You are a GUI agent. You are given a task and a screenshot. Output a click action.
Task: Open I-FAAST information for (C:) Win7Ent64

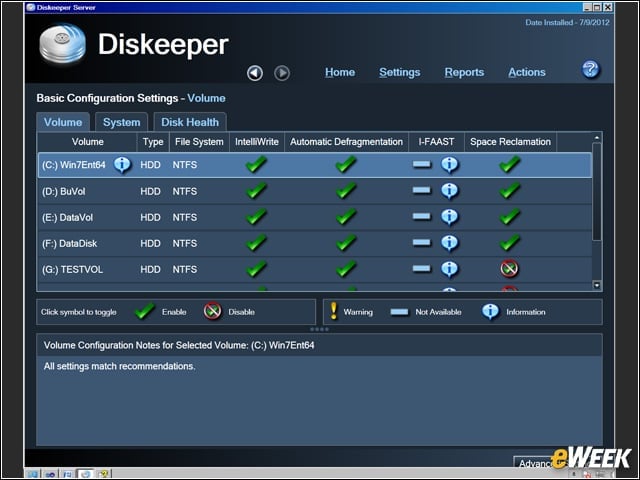(449, 164)
